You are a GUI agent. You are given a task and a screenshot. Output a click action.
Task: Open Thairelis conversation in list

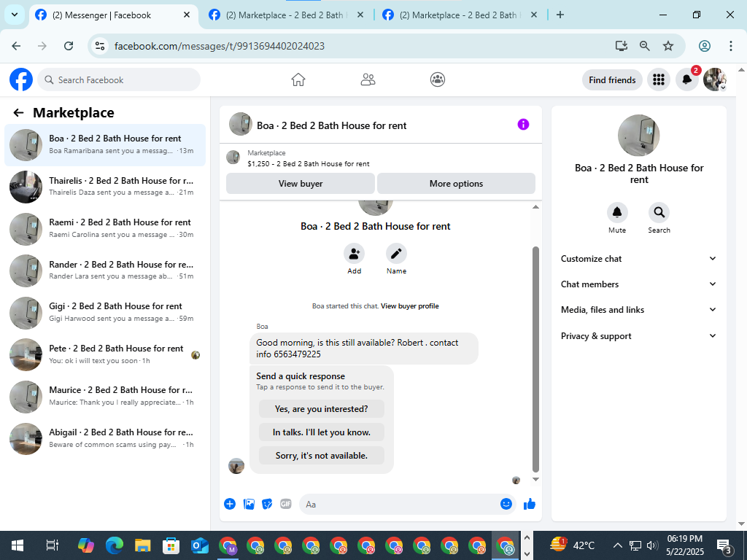[105, 187]
